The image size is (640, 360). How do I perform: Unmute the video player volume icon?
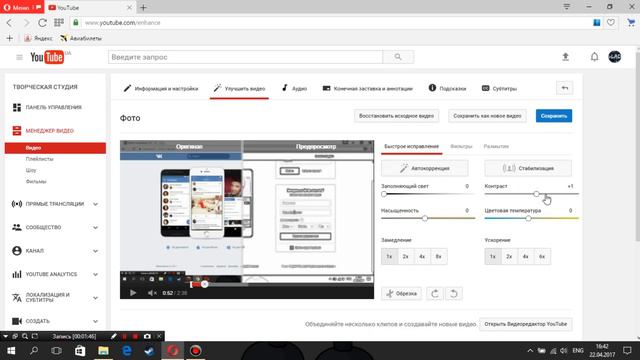pos(152,293)
